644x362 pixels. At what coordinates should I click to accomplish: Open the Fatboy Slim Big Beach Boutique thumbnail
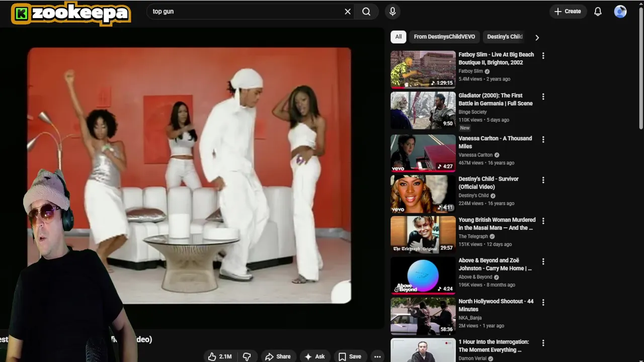click(x=423, y=69)
